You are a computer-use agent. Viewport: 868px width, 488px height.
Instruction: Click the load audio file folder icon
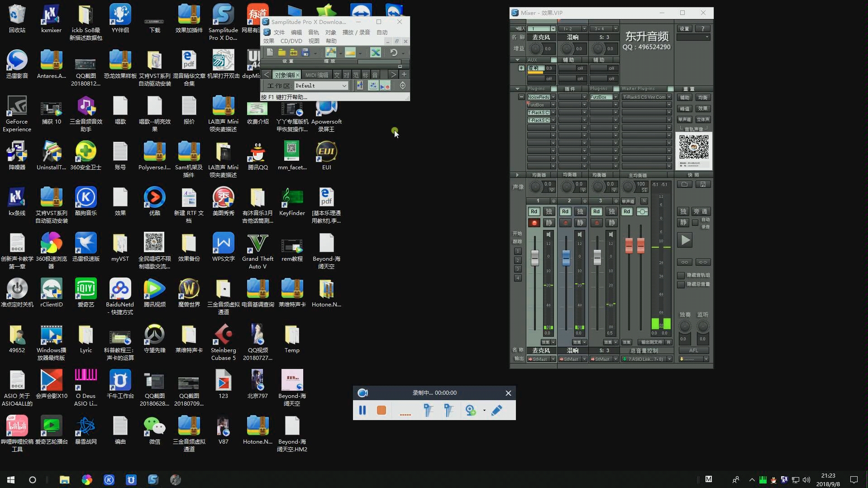point(293,53)
